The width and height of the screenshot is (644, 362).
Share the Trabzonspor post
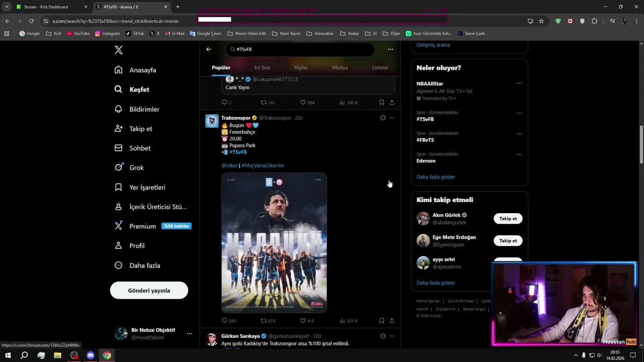click(x=391, y=320)
